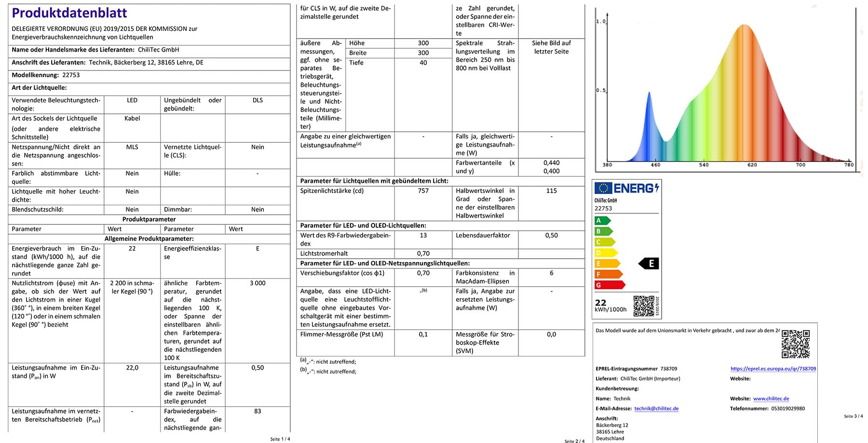The image size is (868, 443).
Task: Select the 'DLS' value cell
Action: coord(258,100)
